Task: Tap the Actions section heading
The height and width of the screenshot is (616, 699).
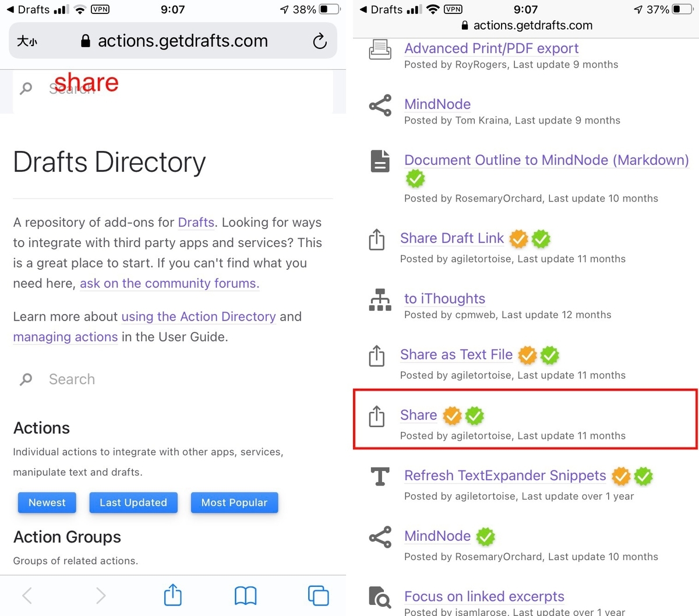Action: pyautogui.click(x=41, y=428)
